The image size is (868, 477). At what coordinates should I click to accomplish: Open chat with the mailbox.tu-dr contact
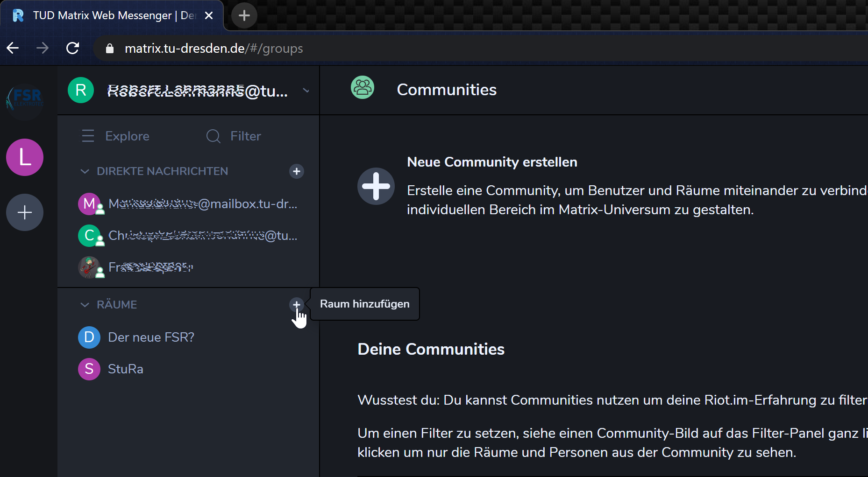point(202,204)
